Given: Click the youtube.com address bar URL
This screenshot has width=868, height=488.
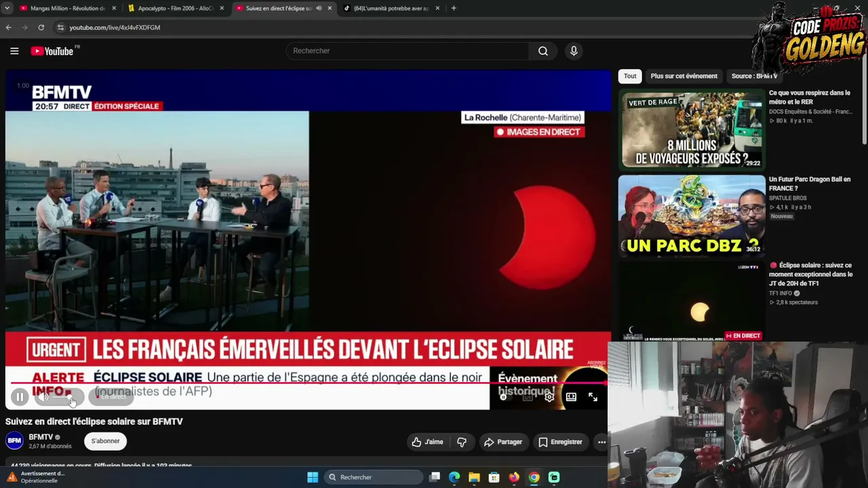Looking at the screenshot, I should coord(115,27).
